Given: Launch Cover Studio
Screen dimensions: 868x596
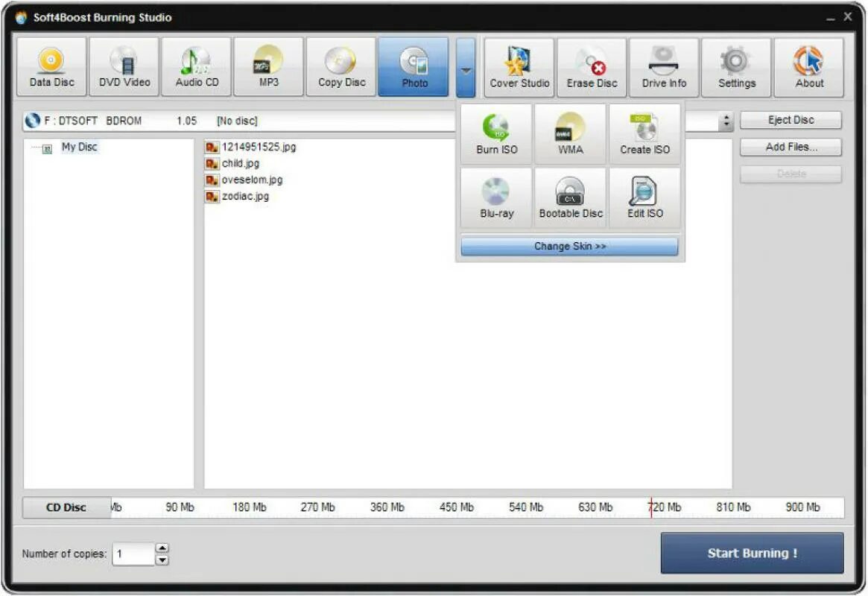Looking at the screenshot, I should (519, 68).
